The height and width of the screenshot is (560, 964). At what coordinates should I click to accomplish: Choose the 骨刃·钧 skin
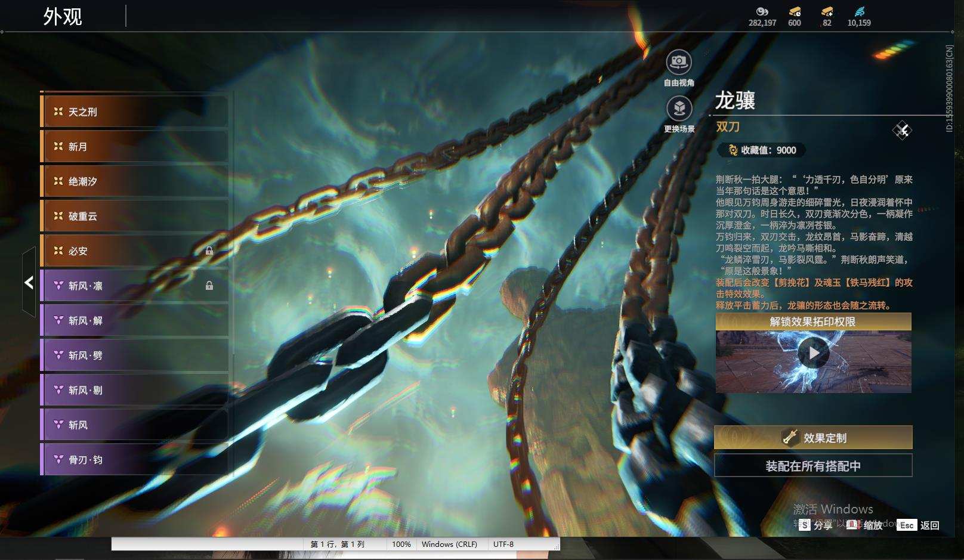[134, 459]
